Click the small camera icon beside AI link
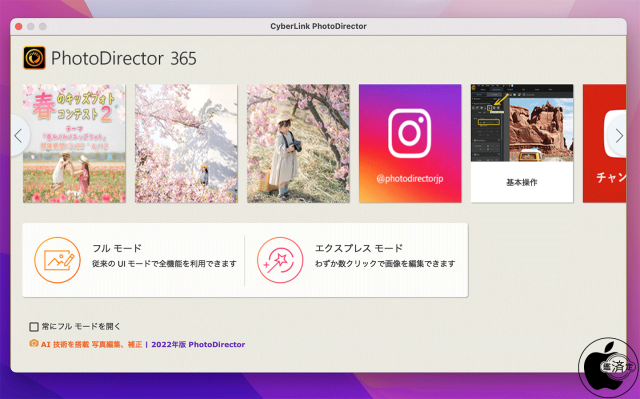 point(34,344)
